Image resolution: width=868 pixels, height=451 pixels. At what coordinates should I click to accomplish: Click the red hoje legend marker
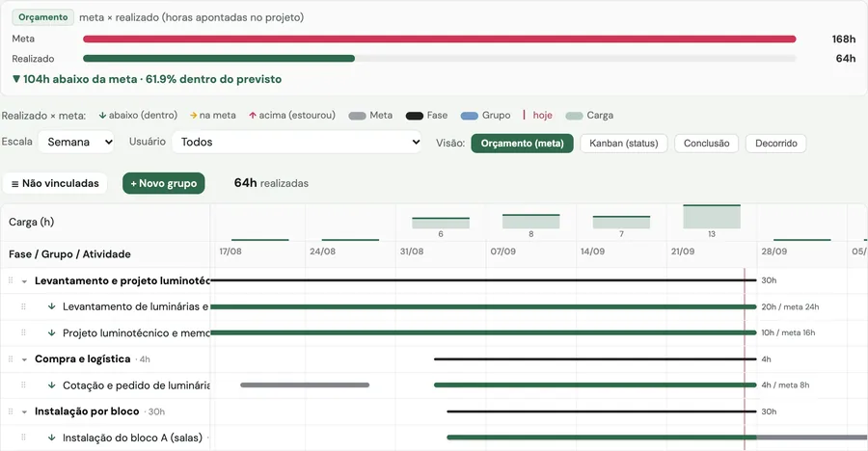525,115
